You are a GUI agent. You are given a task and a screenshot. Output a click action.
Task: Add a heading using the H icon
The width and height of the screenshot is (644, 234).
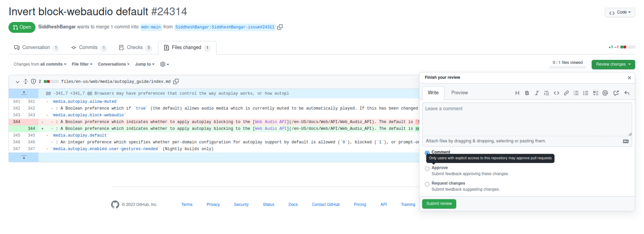click(x=517, y=93)
